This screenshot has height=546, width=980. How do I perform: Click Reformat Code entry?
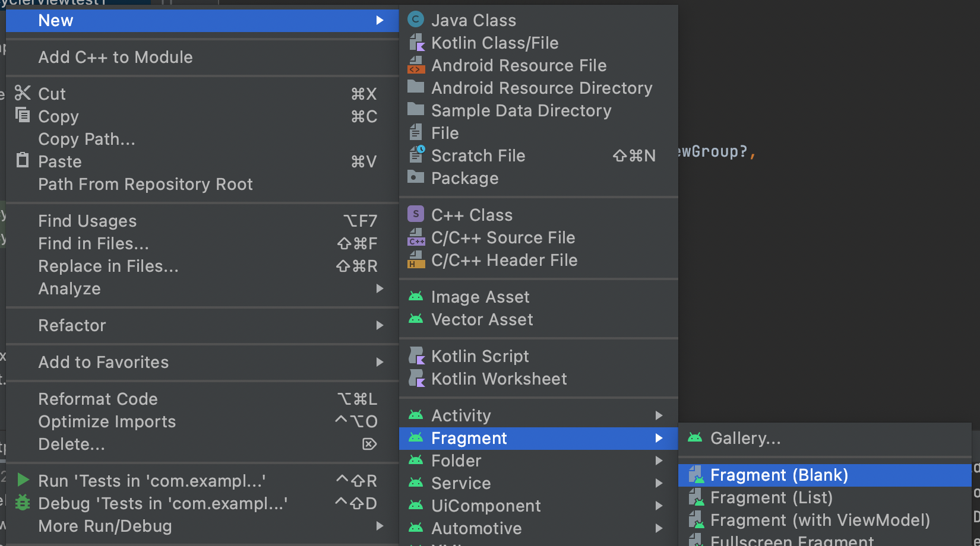click(98, 399)
